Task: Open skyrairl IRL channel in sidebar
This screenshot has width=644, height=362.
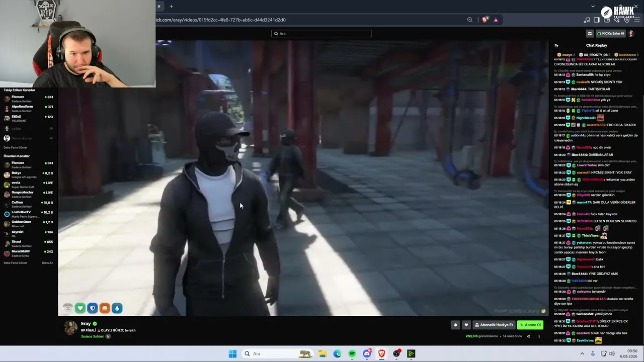Action: 29,233
